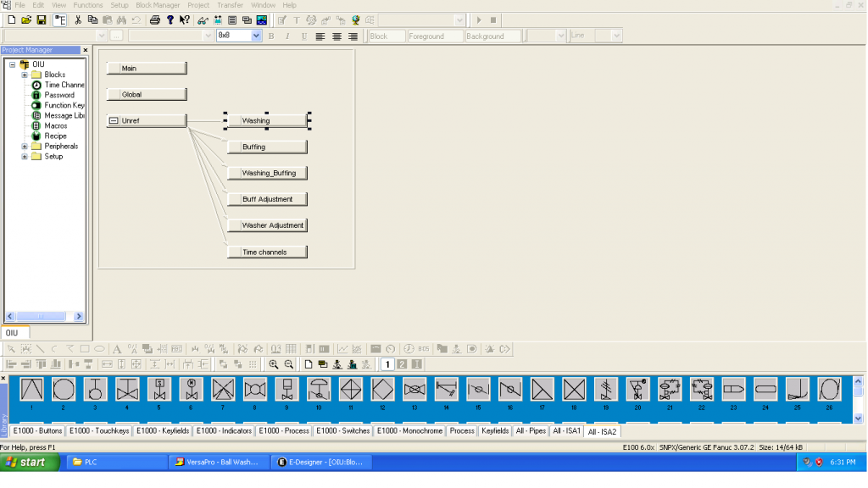The height and width of the screenshot is (488, 868).
Task: Select Password in the project tree
Action: coord(59,95)
